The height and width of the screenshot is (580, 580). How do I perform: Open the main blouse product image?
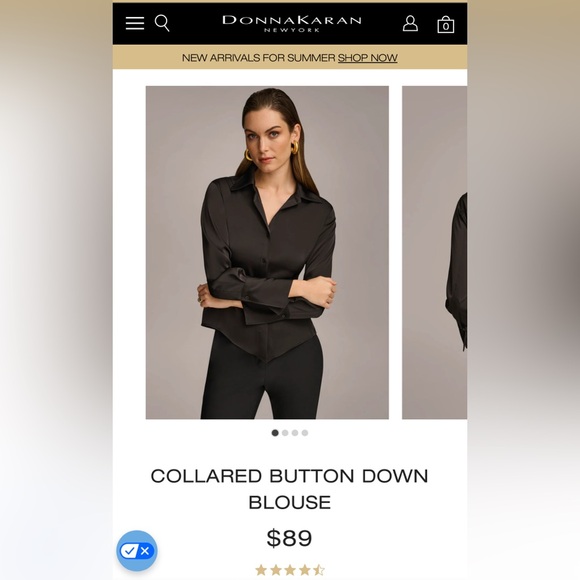click(267, 252)
